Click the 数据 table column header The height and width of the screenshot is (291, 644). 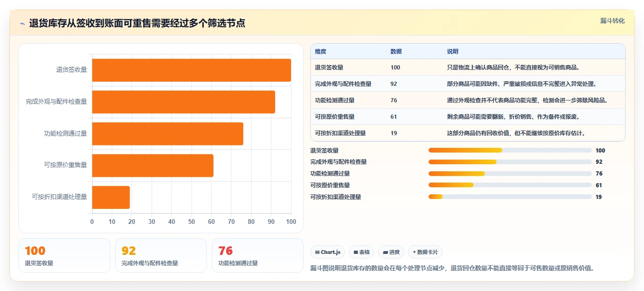pyautogui.click(x=396, y=52)
